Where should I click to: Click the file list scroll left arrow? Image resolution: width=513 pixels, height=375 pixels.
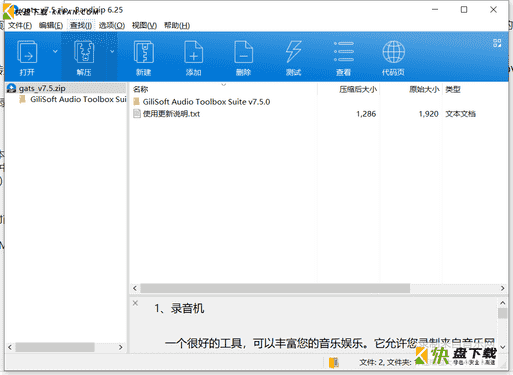click(x=135, y=288)
